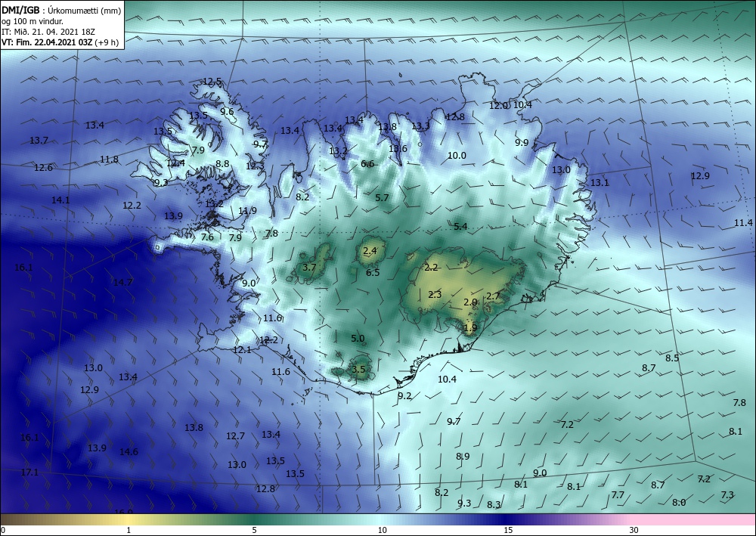Click the color scale label '5'
The width and height of the screenshot is (756, 536).
coord(254,530)
